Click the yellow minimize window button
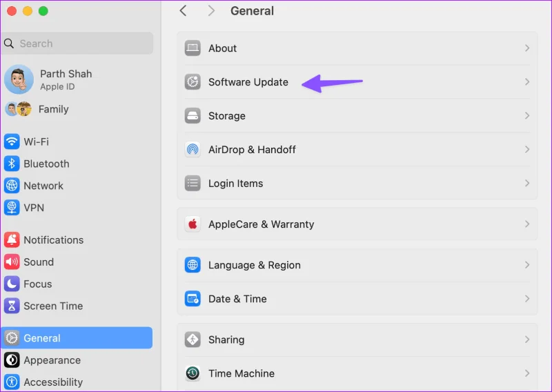This screenshot has width=552, height=392. tap(28, 11)
